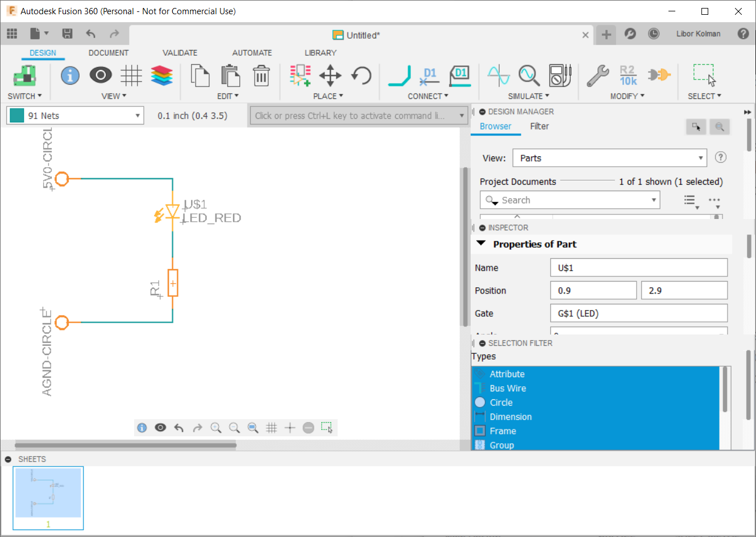
Task: Click the Copy tool icon
Action: pyautogui.click(x=200, y=75)
